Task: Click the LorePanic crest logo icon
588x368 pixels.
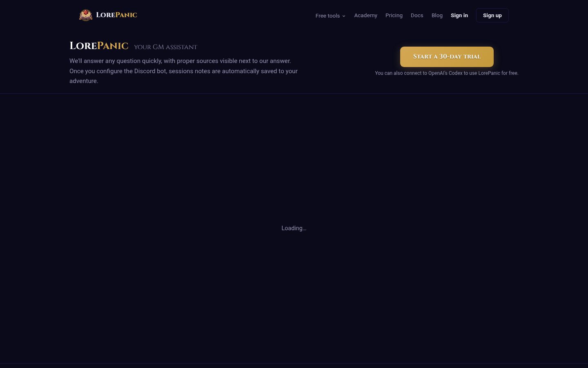Action: click(86, 15)
